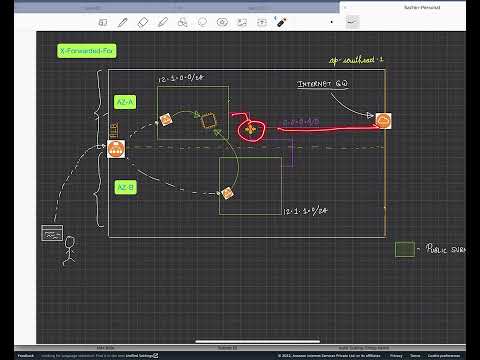This screenshot has width=480, height=360.
Task: Click the browser window sketch near stick figure
Action: pos(52,233)
